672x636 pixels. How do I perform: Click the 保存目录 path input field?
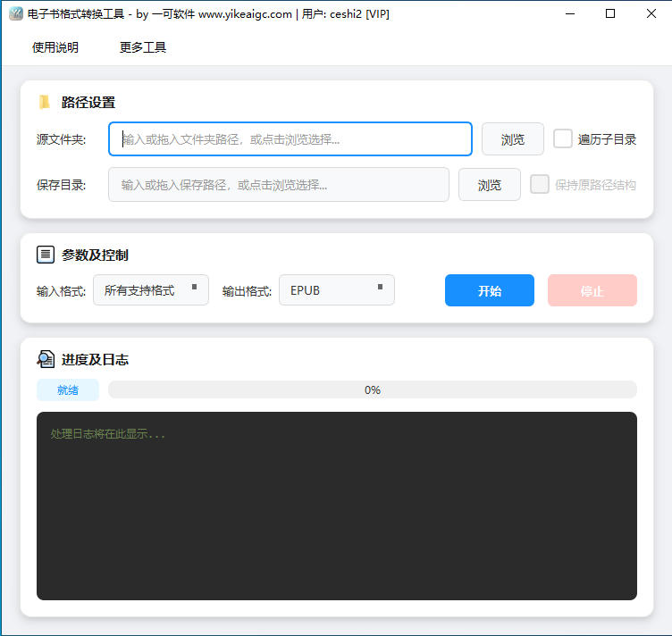point(279,185)
